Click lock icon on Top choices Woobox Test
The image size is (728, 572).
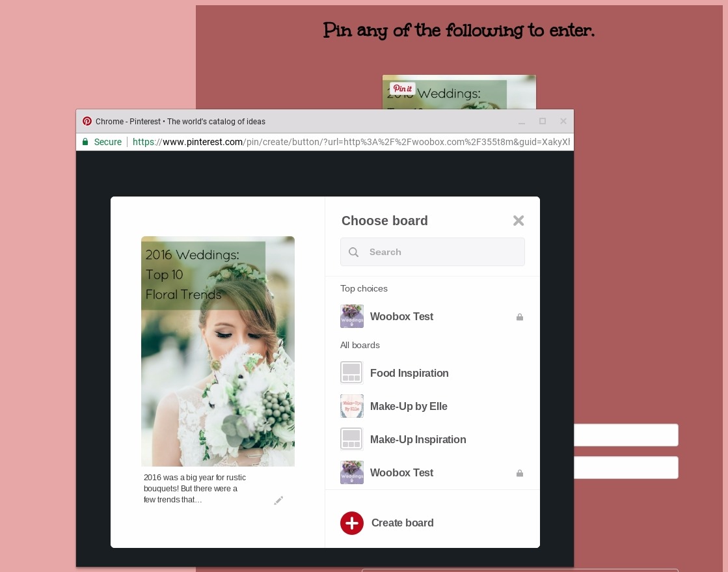520,317
